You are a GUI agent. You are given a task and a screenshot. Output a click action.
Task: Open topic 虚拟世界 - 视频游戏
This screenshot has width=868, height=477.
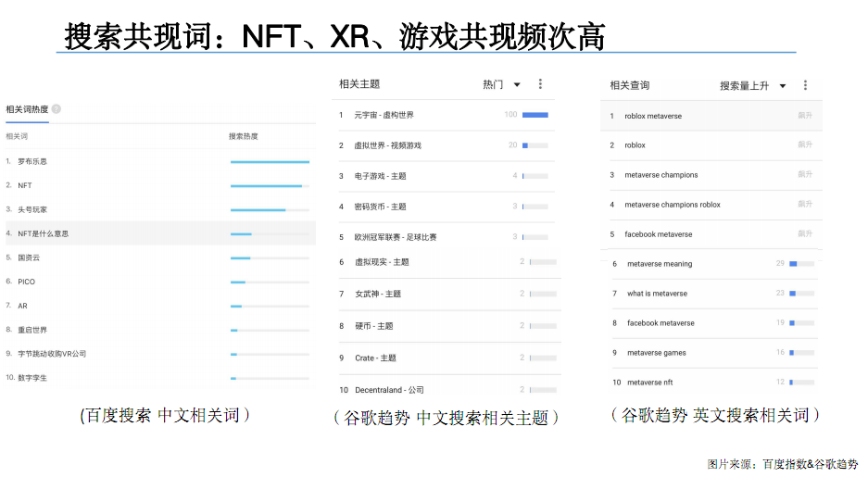[x=387, y=145]
